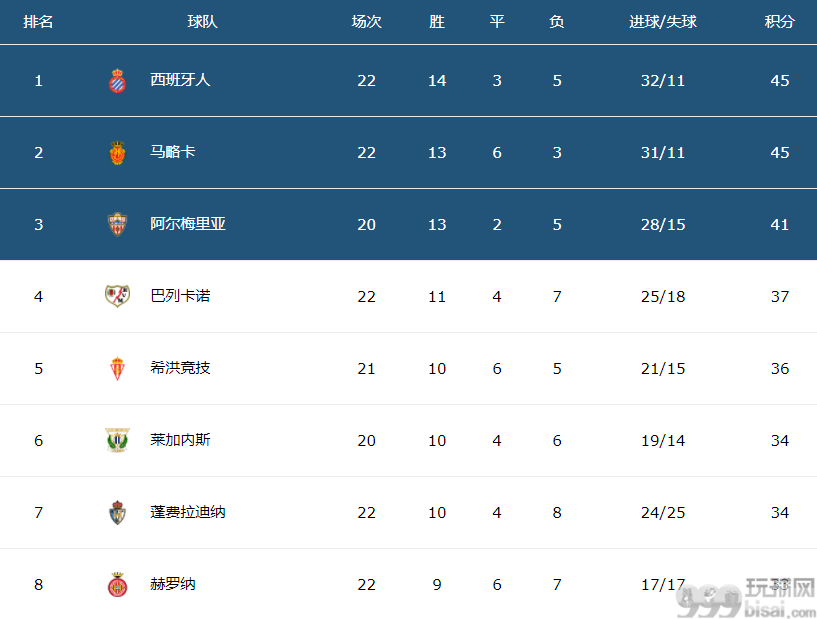Select the 希洪竞技 team name
The width and height of the screenshot is (817, 619).
tap(180, 368)
